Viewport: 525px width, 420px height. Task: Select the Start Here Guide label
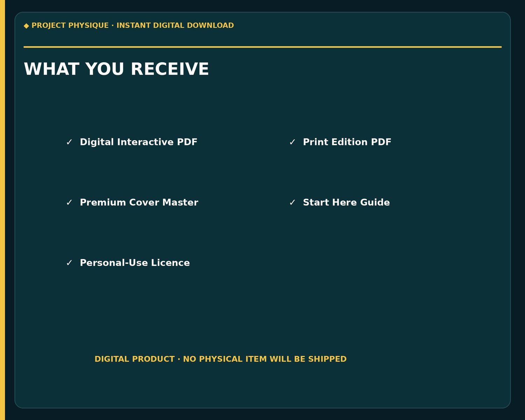(346, 202)
